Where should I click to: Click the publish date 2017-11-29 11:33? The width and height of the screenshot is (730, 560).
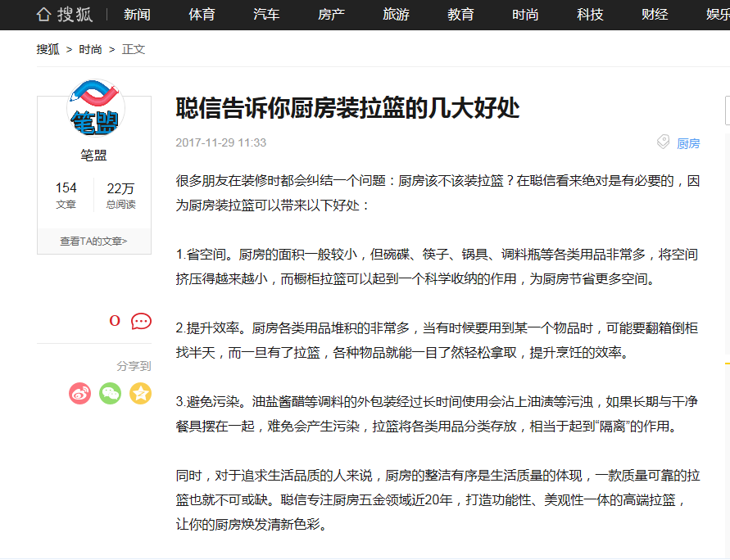[x=220, y=142]
